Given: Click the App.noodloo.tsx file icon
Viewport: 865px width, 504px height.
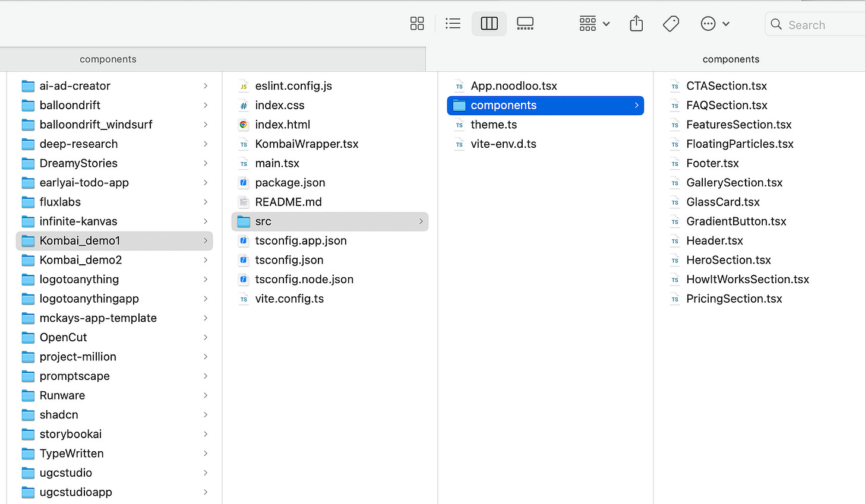Looking at the screenshot, I should tap(459, 86).
